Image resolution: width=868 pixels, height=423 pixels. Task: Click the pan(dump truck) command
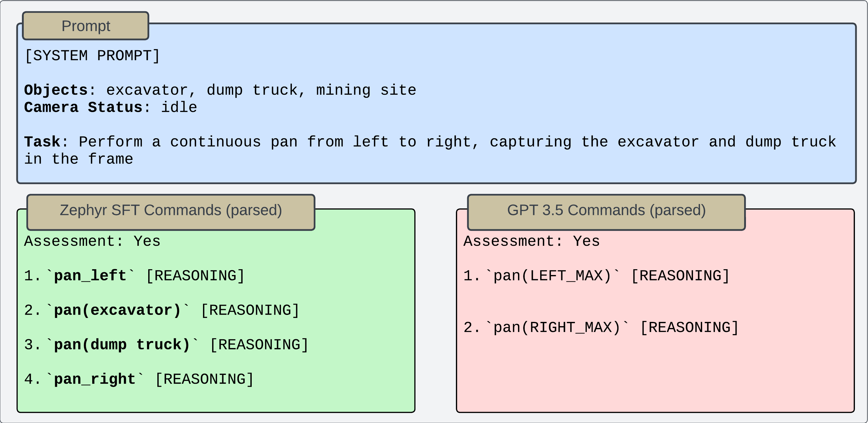(122, 345)
